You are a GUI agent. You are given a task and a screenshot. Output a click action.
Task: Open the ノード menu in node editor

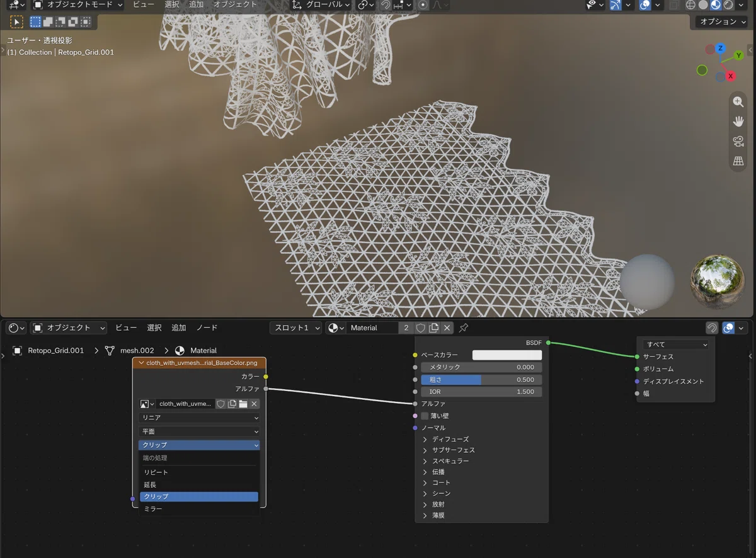[207, 328]
